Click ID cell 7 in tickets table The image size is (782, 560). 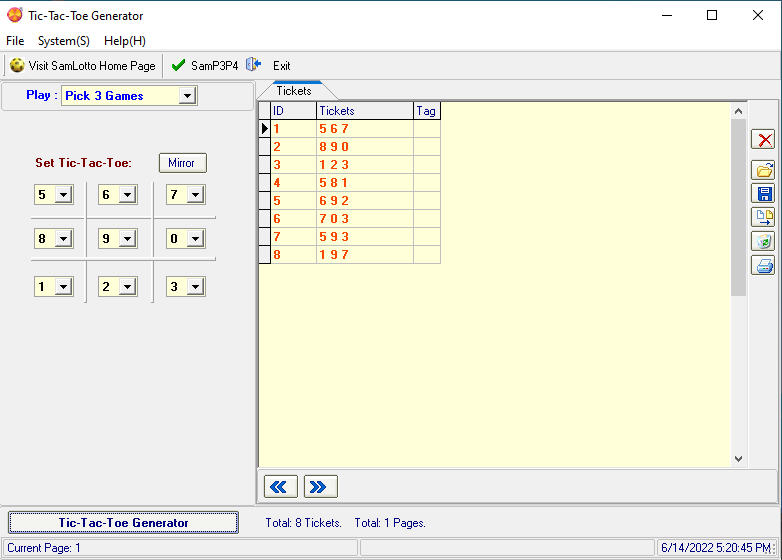click(293, 236)
